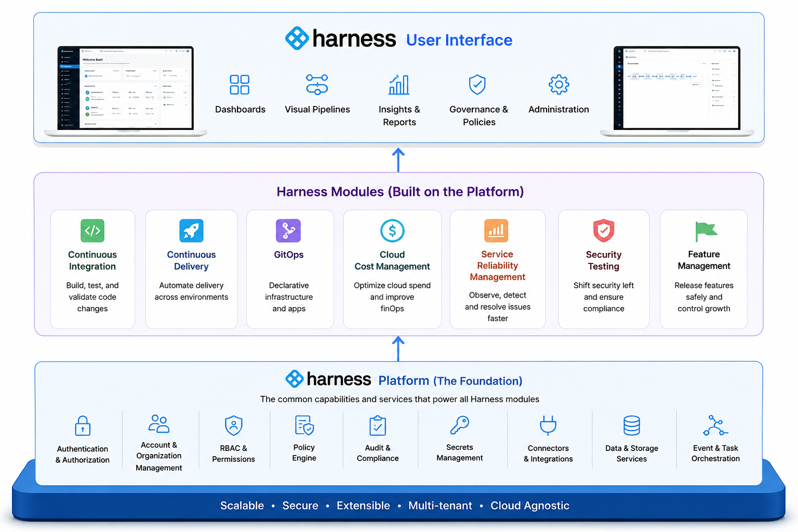
Task: Click 'Automate delivery across environments' description
Action: click(x=191, y=291)
